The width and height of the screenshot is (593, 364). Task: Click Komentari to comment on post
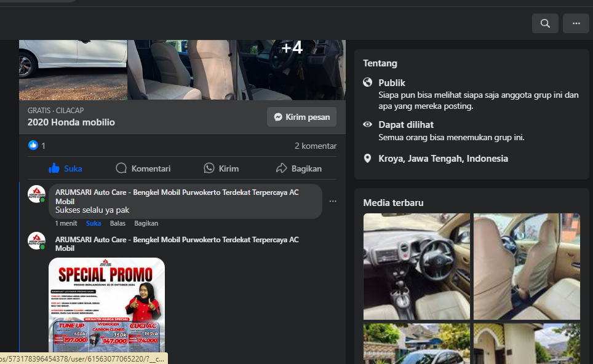[143, 168]
